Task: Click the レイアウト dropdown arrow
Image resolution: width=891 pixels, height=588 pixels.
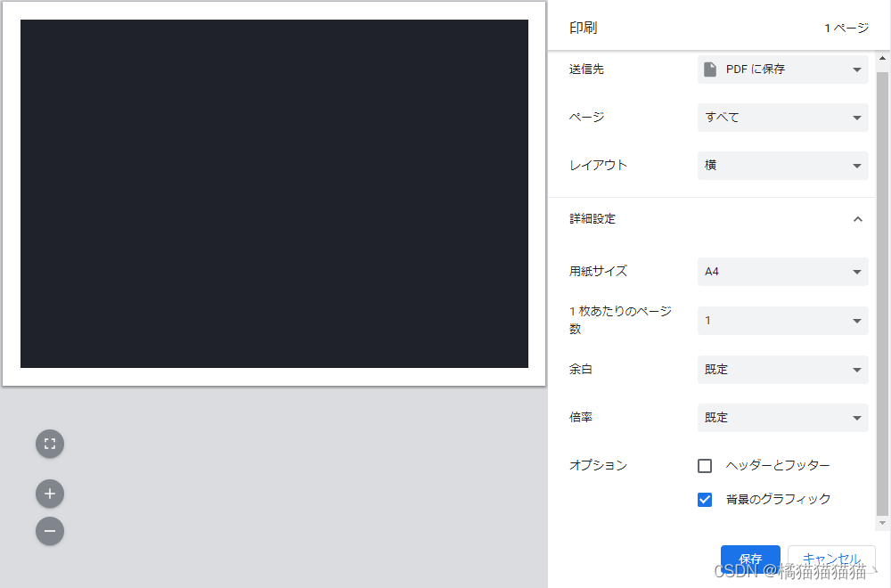Action: [x=856, y=165]
